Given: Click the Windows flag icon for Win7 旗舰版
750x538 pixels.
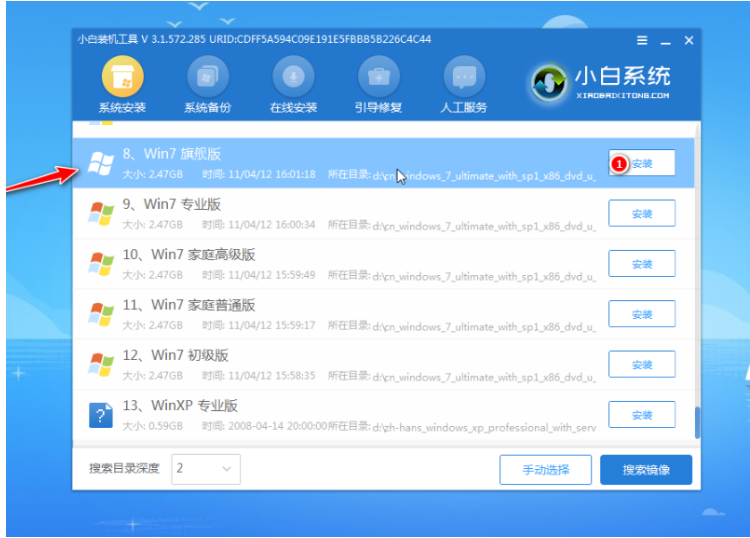Looking at the screenshot, I should click(101, 164).
